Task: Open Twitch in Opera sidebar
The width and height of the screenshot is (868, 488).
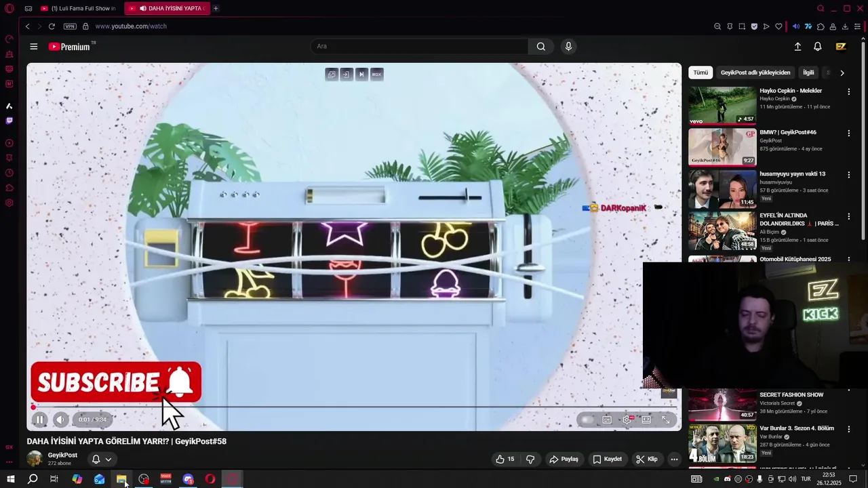Action: (9, 121)
